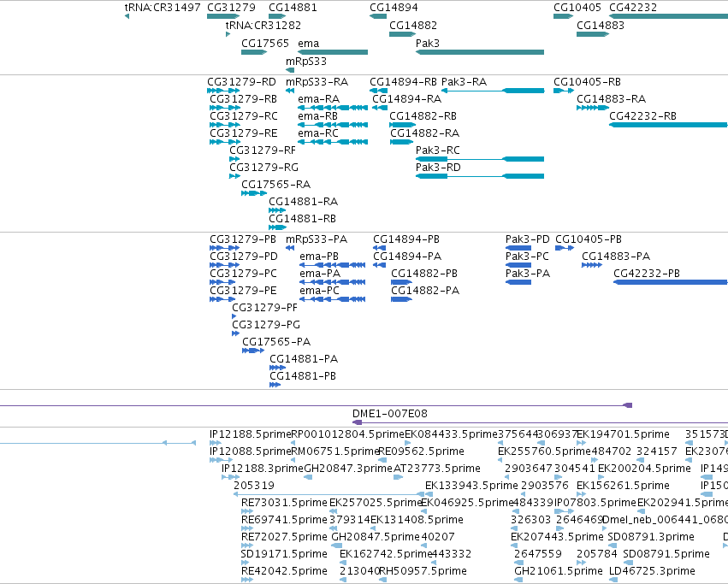Select the SD08791.3prime EST label
The height and width of the screenshot is (584, 728).
point(651,537)
